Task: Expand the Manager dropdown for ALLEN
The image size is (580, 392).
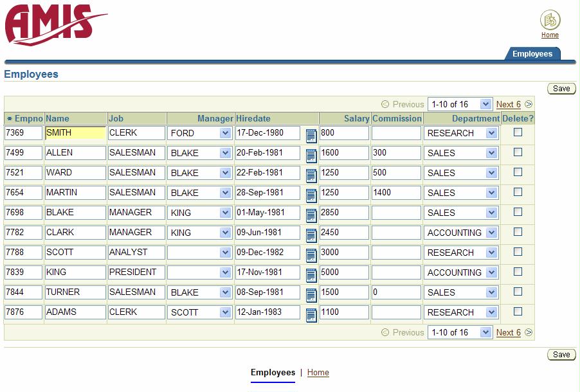Action: (x=225, y=153)
